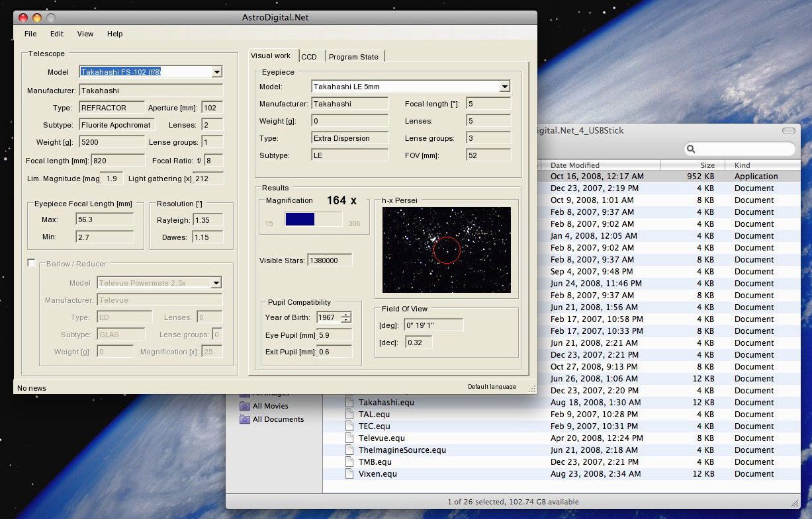Screen dimensions: 812x519
Task: Select Televue.equ file name in Finder
Action: point(382,438)
